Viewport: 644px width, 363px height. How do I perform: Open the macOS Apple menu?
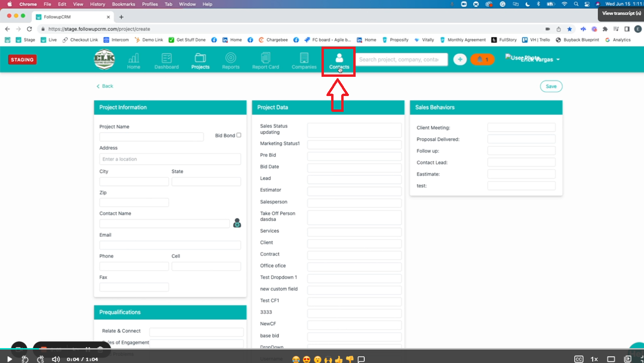point(10,4)
